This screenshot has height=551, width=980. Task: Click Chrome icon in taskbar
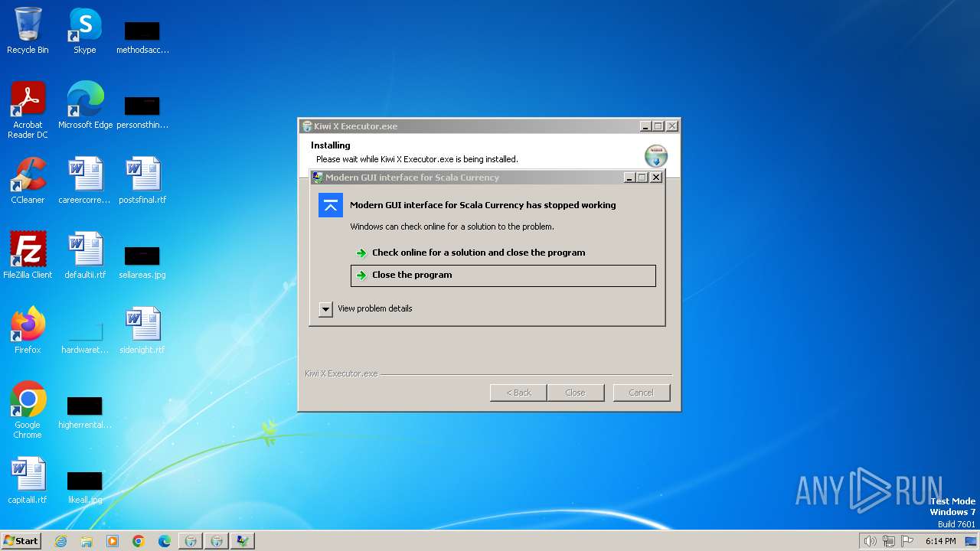pyautogui.click(x=139, y=541)
